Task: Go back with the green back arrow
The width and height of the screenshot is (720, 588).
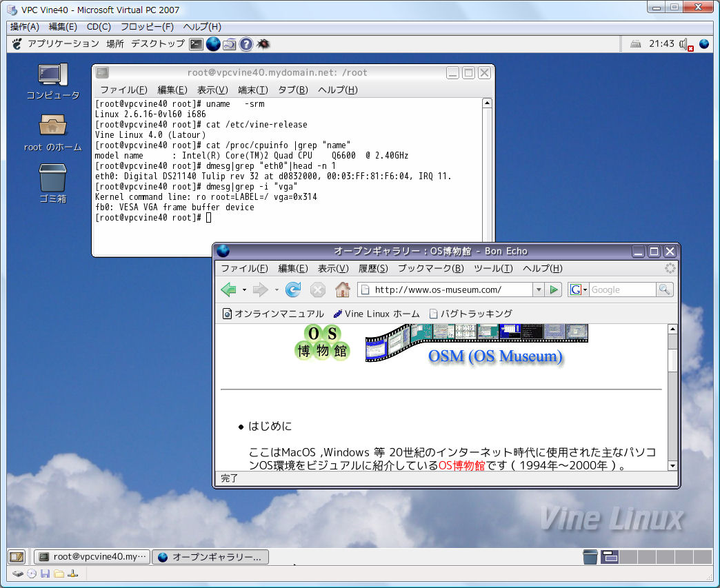Action: point(228,290)
